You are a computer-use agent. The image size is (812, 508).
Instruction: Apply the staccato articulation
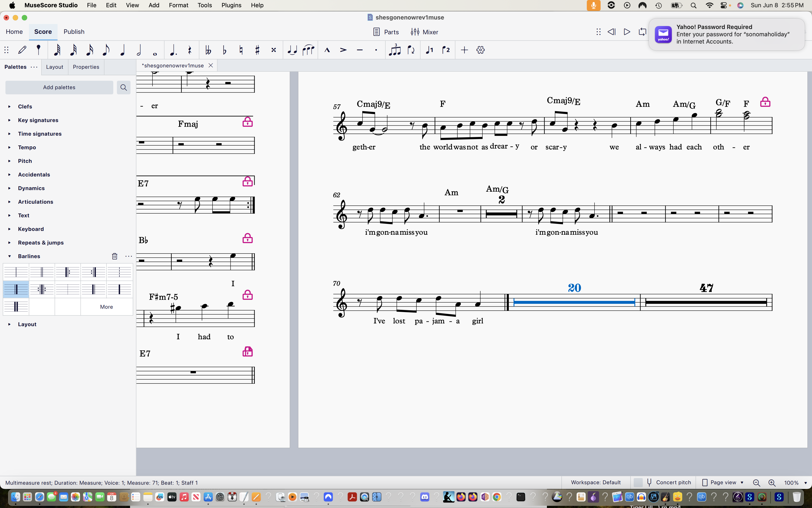pyautogui.click(x=376, y=50)
